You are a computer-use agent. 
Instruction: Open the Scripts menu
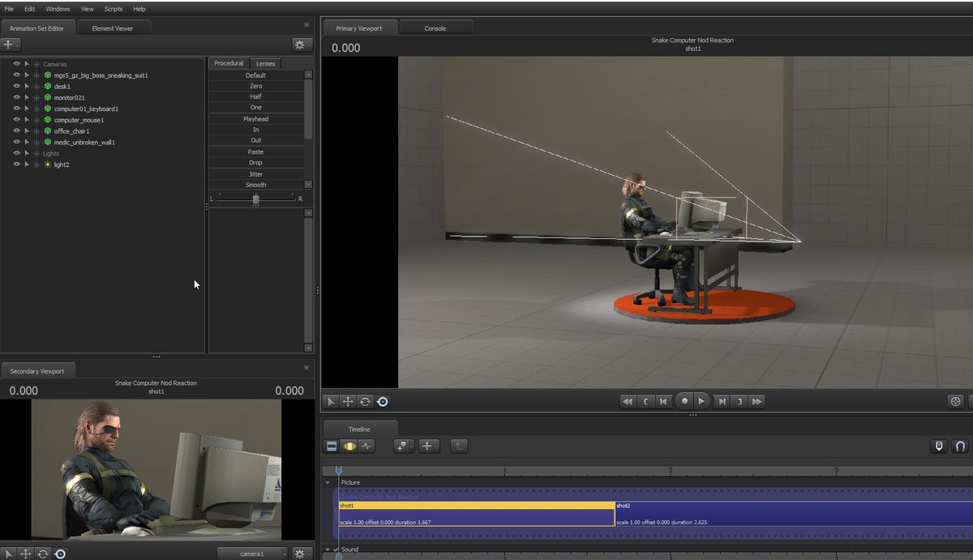tap(114, 9)
